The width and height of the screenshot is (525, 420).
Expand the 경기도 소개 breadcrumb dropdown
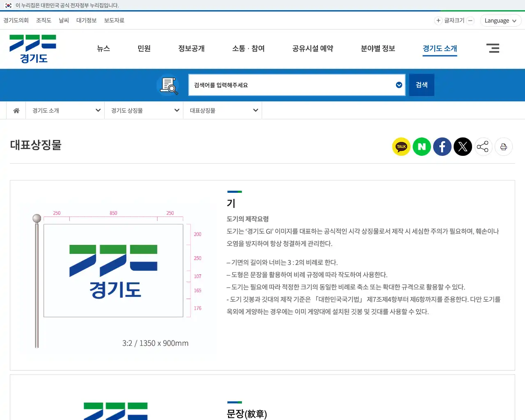(65, 110)
